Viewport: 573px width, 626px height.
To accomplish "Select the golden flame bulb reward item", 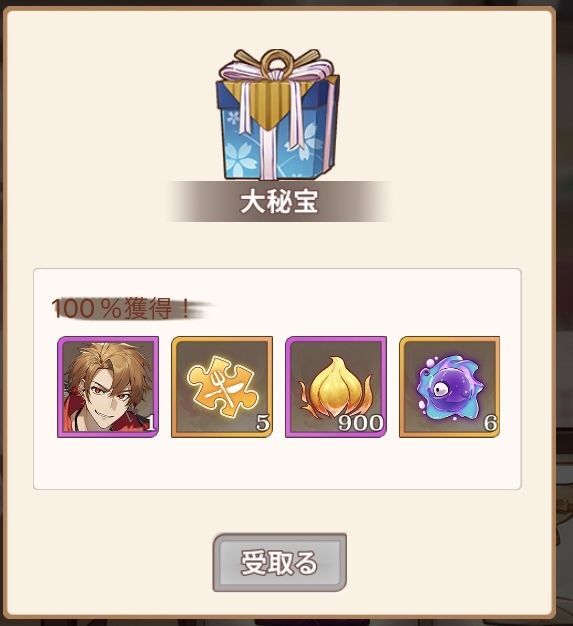I will tap(336, 387).
